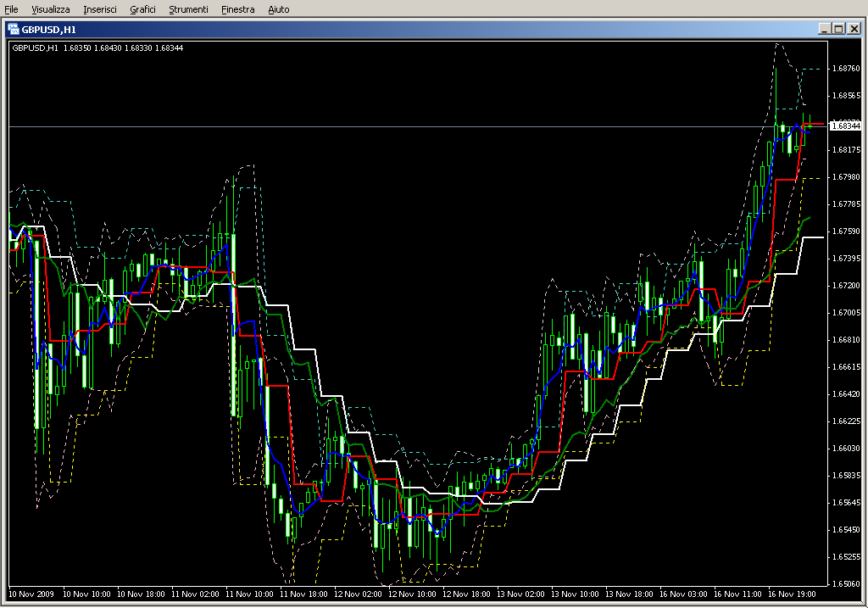Click the 1.66420 price axis label
Image resolution: width=868 pixels, height=608 pixels.
[x=847, y=394]
